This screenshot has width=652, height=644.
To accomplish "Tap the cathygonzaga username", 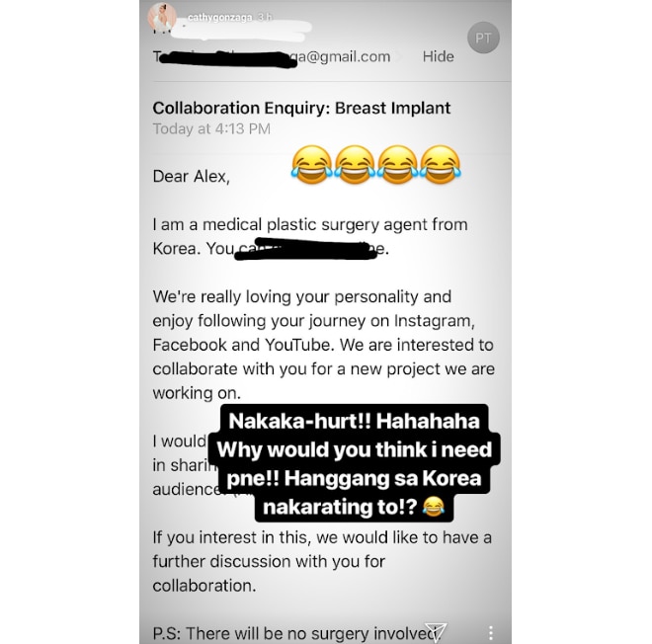I will pos(219,18).
